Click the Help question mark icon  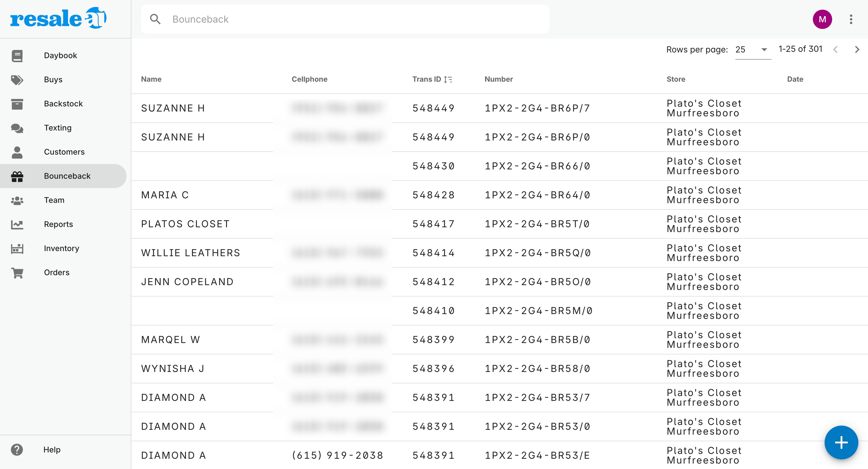[17, 449]
